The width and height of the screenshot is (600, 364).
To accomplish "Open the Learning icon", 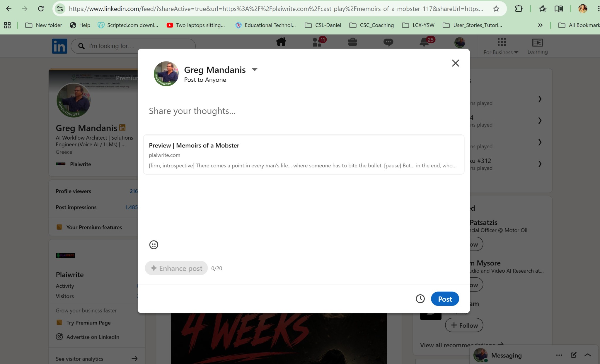I will tap(538, 46).
